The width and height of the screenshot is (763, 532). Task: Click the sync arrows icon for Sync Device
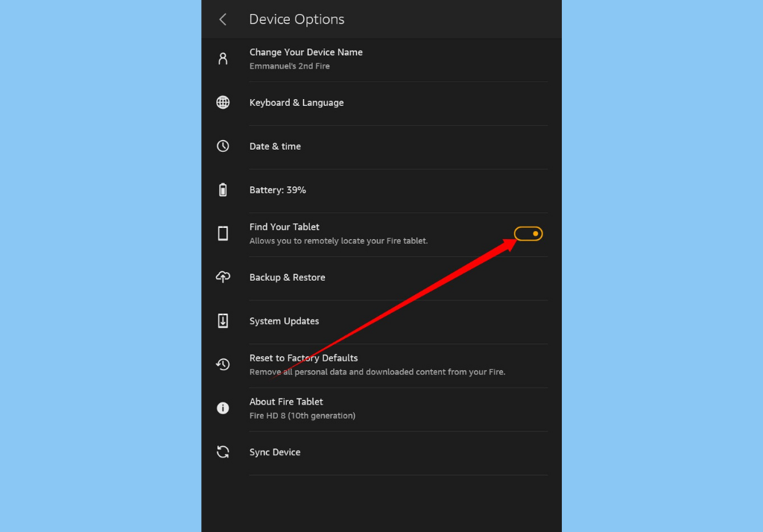pyautogui.click(x=223, y=452)
